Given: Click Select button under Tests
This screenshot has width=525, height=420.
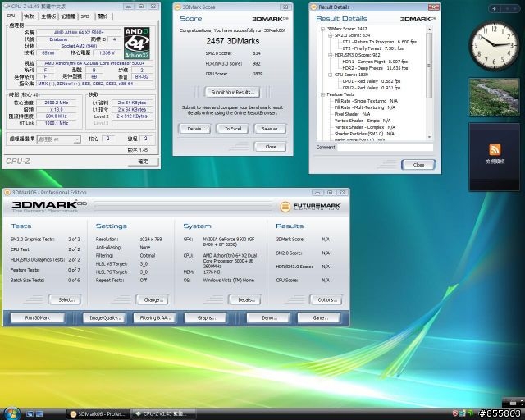Looking at the screenshot, I should click(x=66, y=299).
